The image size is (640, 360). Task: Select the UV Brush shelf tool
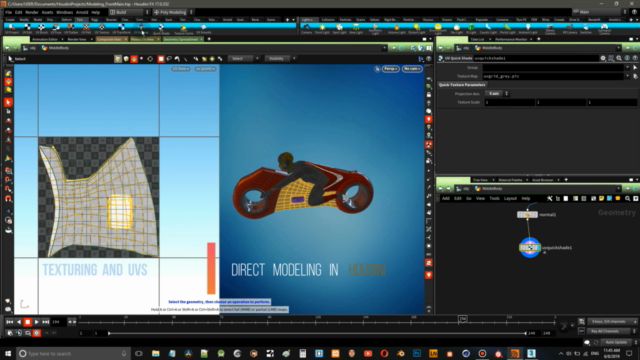(x=41, y=29)
